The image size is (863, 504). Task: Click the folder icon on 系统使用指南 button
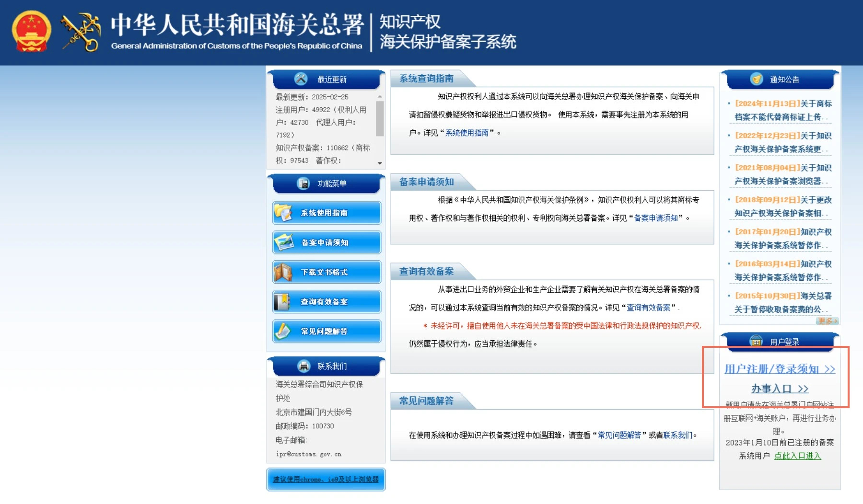click(283, 212)
